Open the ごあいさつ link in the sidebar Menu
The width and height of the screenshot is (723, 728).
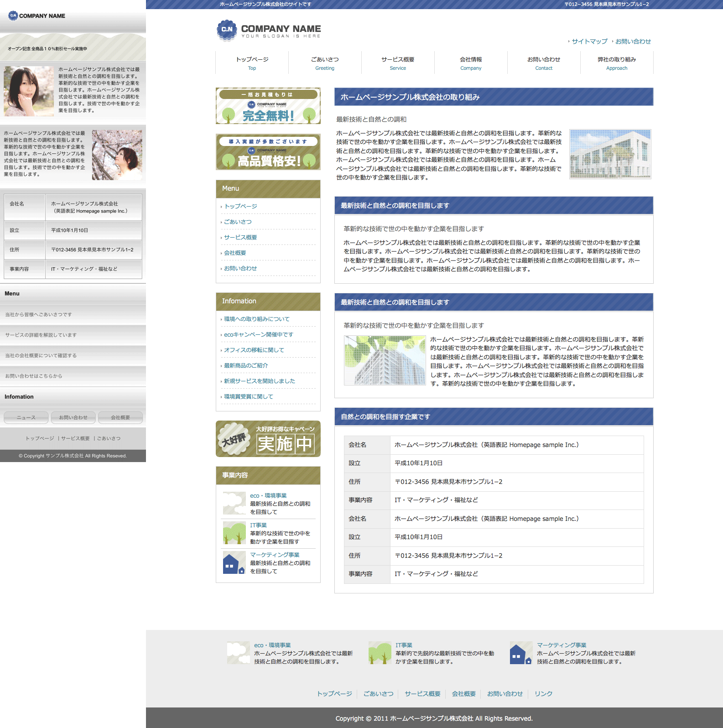238,222
